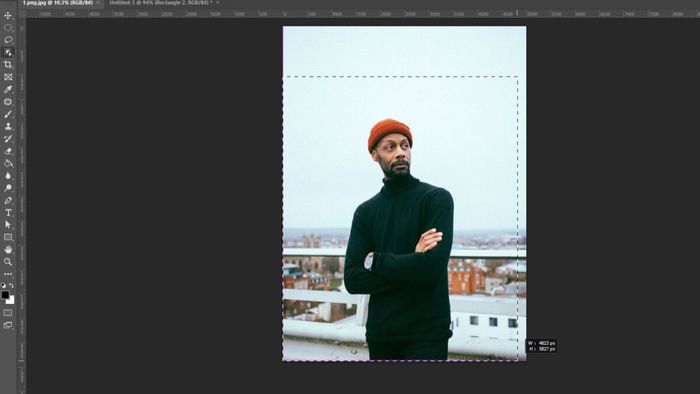Select the Crop tool
The height and width of the screenshot is (394, 700).
click(x=8, y=65)
